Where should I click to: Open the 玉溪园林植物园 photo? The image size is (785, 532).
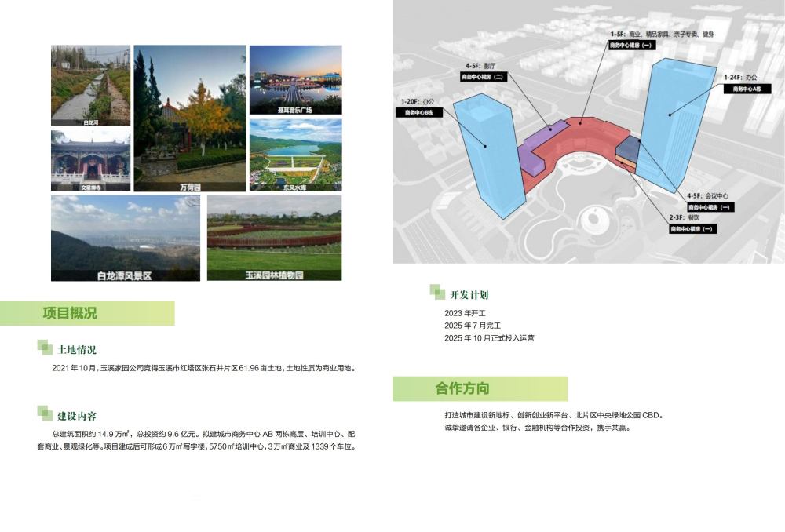[274, 238]
